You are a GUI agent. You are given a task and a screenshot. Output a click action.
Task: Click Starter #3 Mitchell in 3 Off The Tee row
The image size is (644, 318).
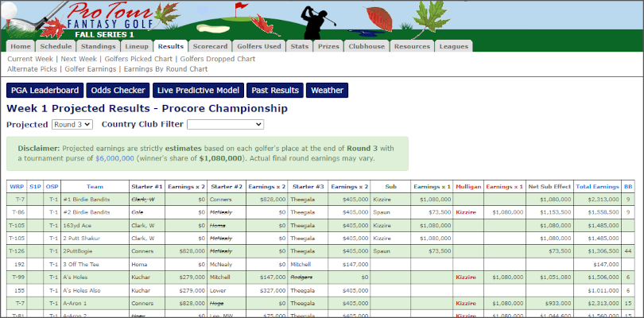300,264
